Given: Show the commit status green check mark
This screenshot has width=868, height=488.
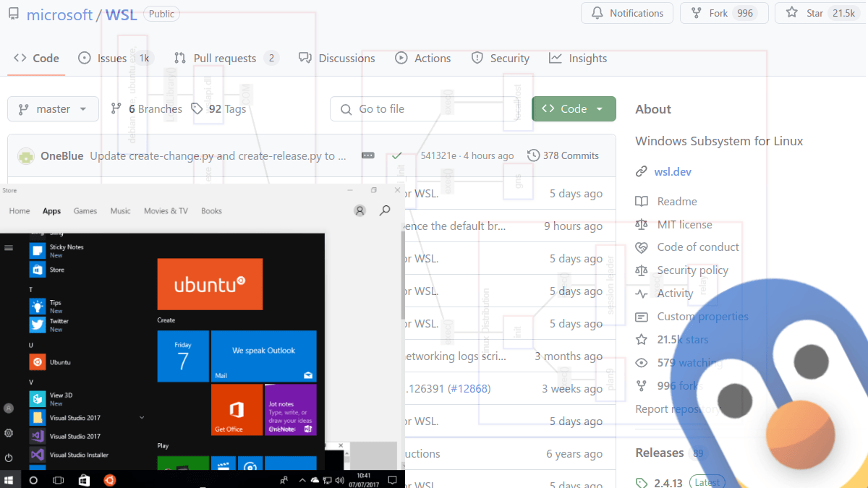Looking at the screenshot, I should pos(396,155).
